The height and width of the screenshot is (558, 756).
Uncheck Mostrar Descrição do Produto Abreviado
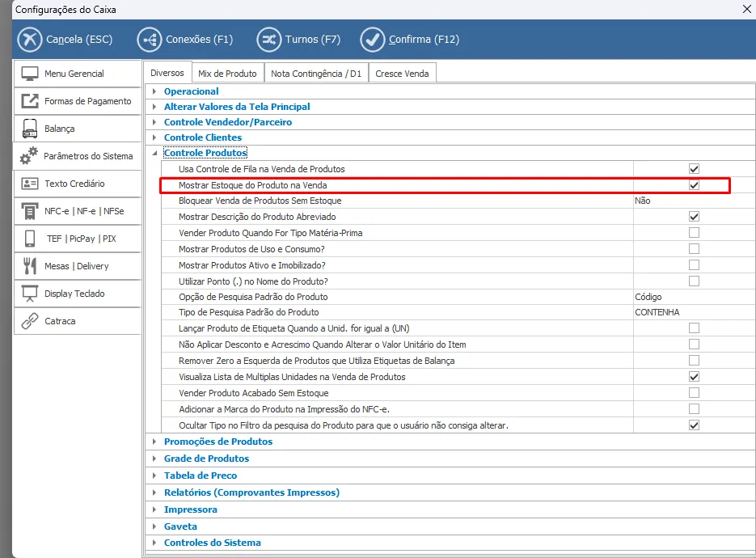[x=694, y=217]
